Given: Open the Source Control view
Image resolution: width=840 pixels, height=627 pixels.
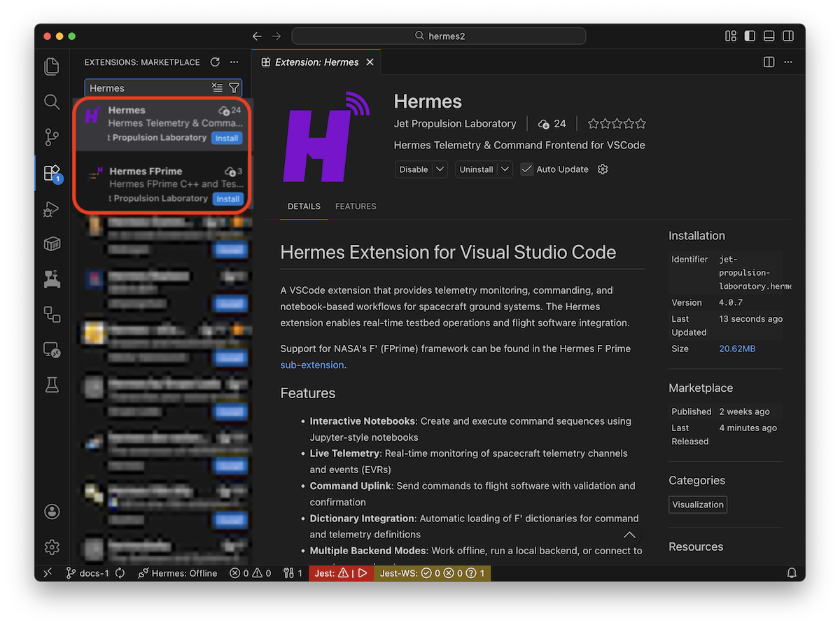Looking at the screenshot, I should (52, 137).
